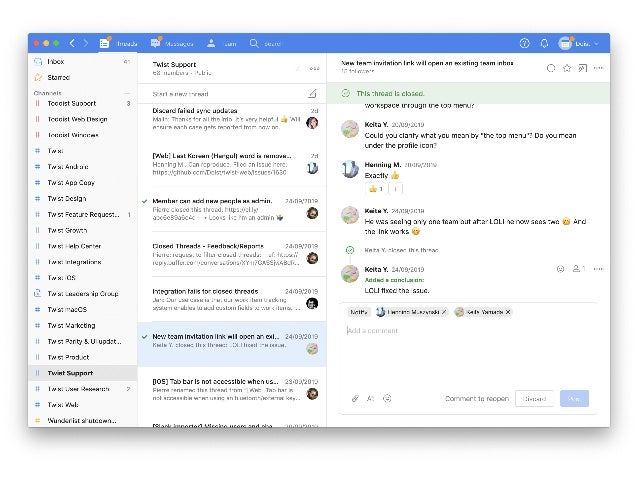638x479 pixels.
Task: Open Twist Web channel
Action: [x=83, y=405]
